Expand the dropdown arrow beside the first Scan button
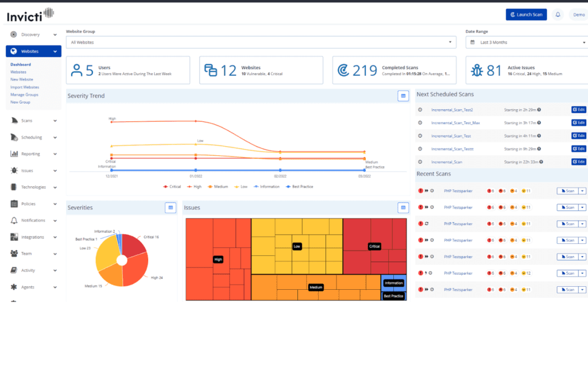This screenshot has width=588, height=376. pyautogui.click(x=581, y=190)
